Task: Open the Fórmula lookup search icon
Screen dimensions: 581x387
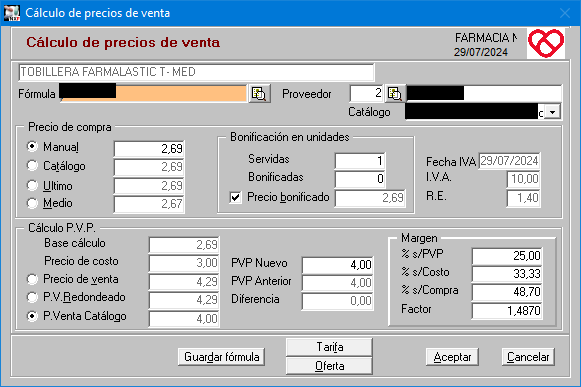Action: click(x=259, y=94)
